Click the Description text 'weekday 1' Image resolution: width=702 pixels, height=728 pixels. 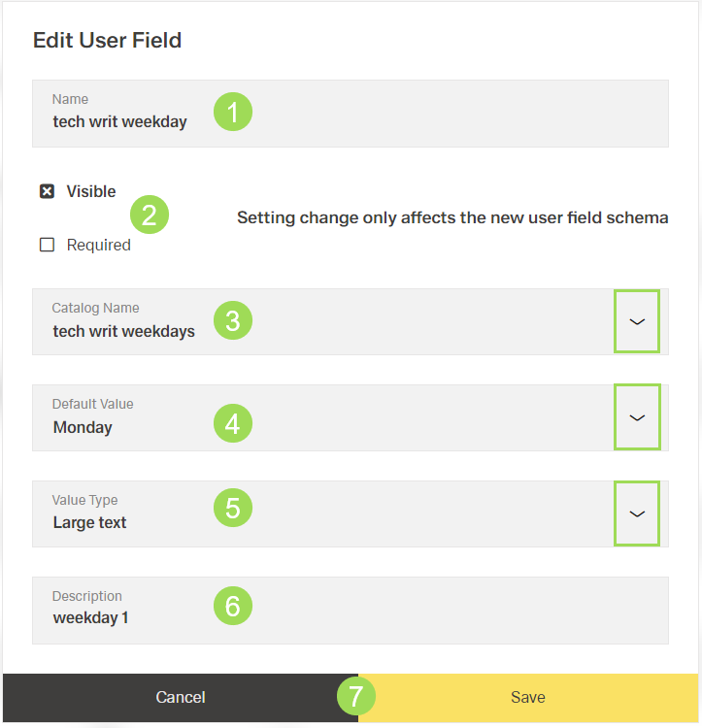click(90, 617)
